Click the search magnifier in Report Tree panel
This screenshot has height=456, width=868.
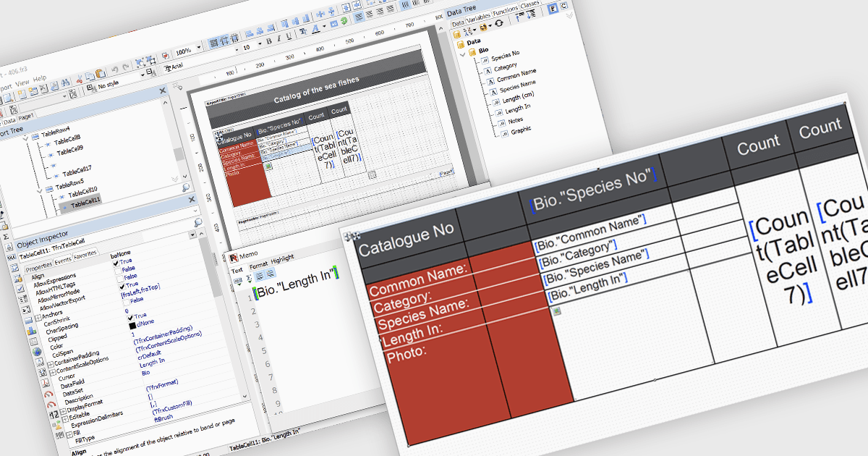point(185,187)
